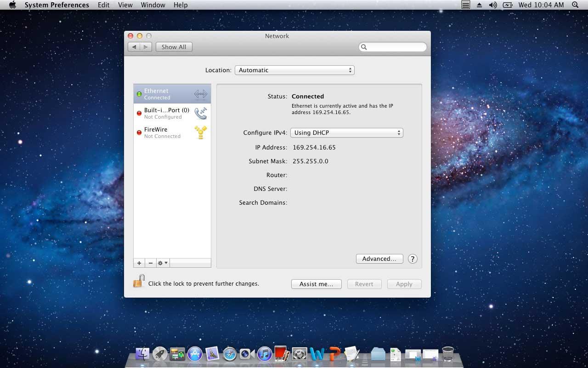Open the View menu in menu bar

[x=125, y=5]
